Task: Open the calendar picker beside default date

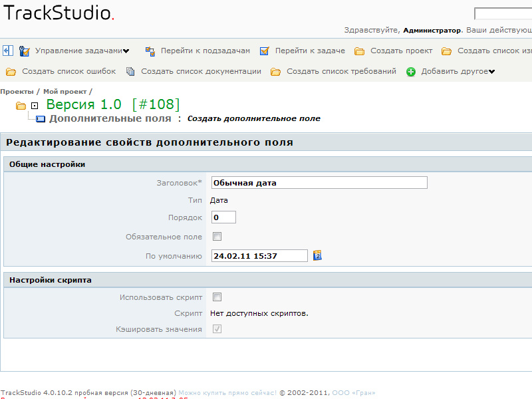Action: [x=317, y=255]
